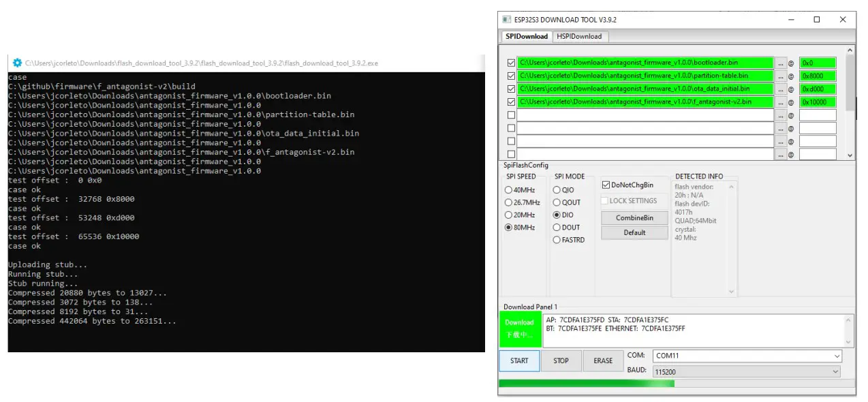Click the console window gear icon
This screenshot has width=868, height=402.
click(x=17, y=63)
